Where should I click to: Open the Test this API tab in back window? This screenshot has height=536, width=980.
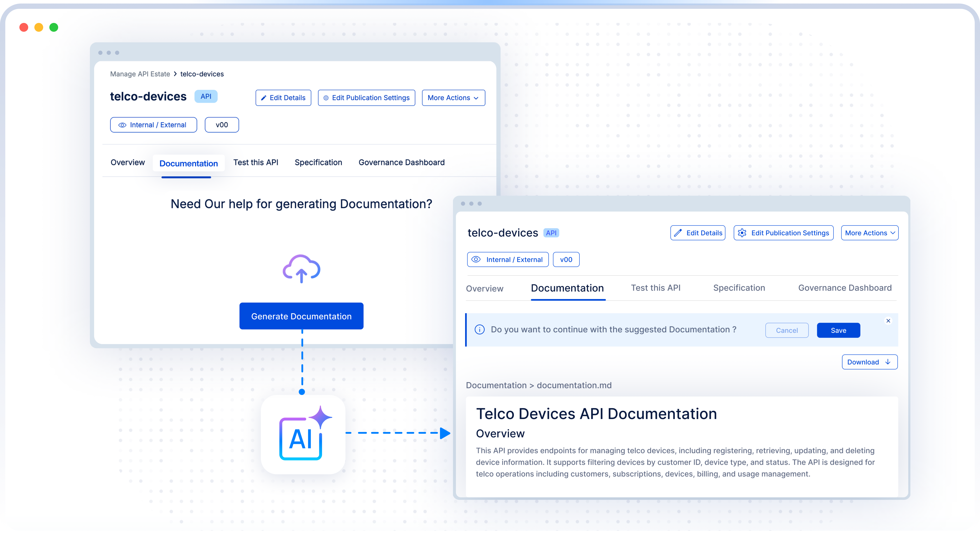tap(256, 163)
